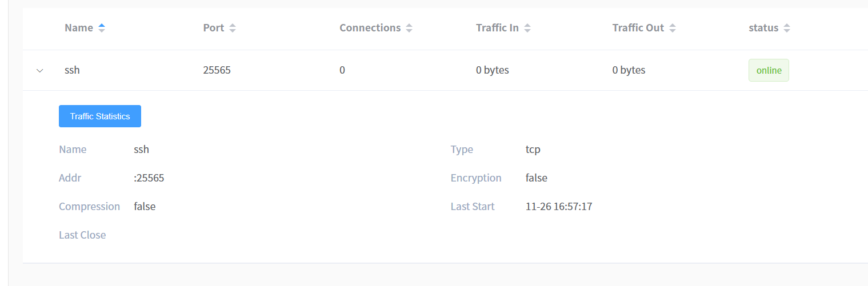Click the sort arrows next to Port
This screenshot has width=868, height=286.
click(x=232, y=28)
